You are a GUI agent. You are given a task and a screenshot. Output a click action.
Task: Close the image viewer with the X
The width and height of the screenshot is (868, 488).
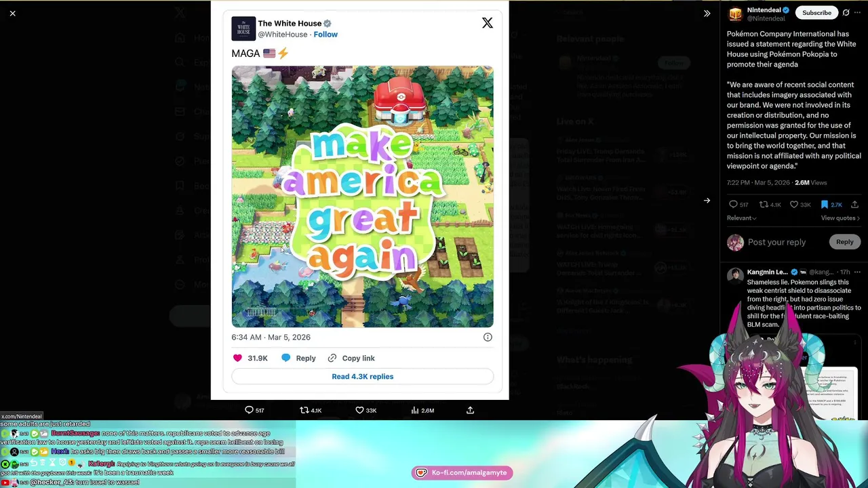(x=12, y=13)
